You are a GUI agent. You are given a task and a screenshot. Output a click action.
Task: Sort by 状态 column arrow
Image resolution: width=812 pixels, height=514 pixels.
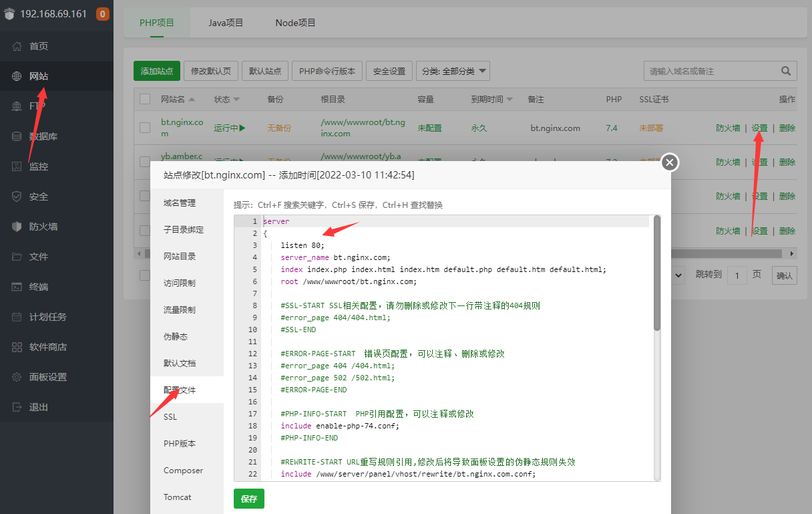click(236, 99)
